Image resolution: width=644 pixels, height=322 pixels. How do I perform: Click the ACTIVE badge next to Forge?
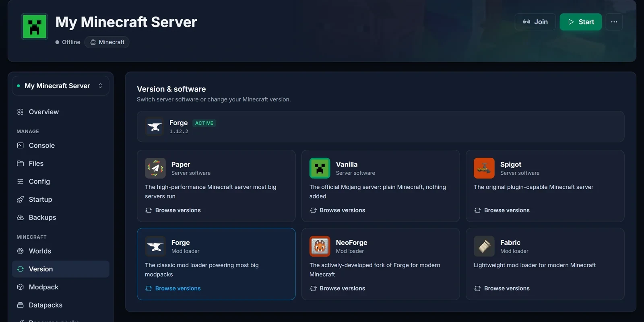point(204,123)
